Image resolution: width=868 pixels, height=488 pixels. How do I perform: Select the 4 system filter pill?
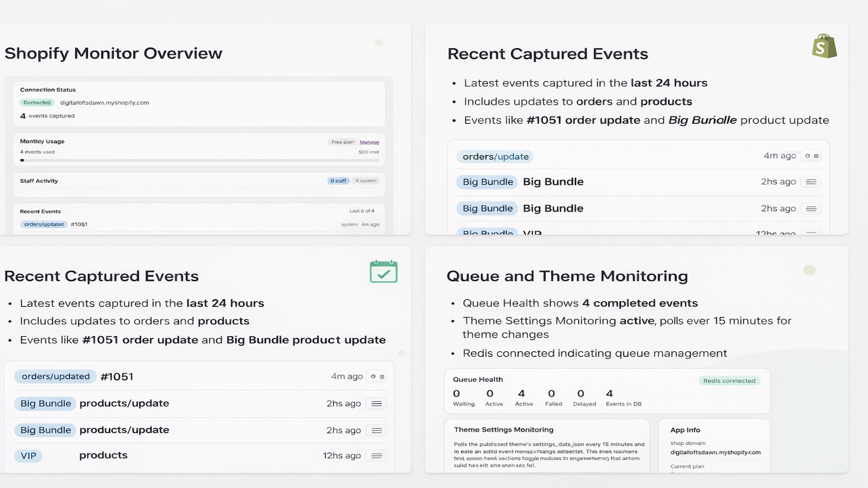366,181
